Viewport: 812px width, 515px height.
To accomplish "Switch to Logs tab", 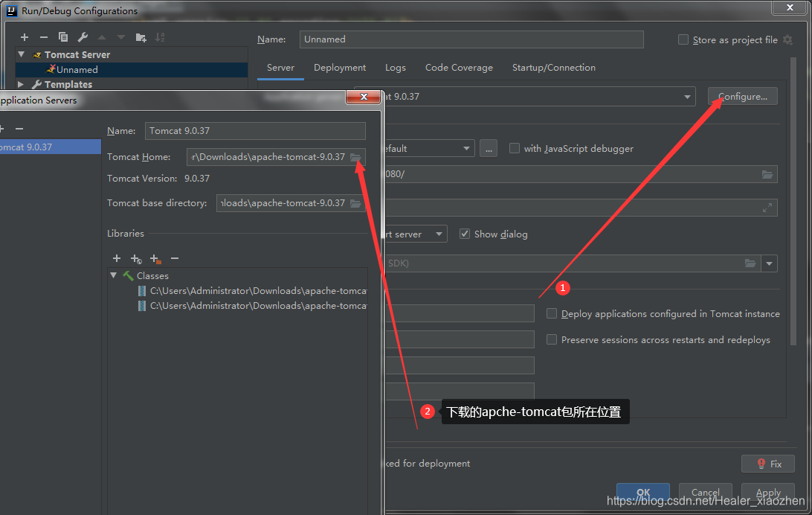I will [396, 68].
